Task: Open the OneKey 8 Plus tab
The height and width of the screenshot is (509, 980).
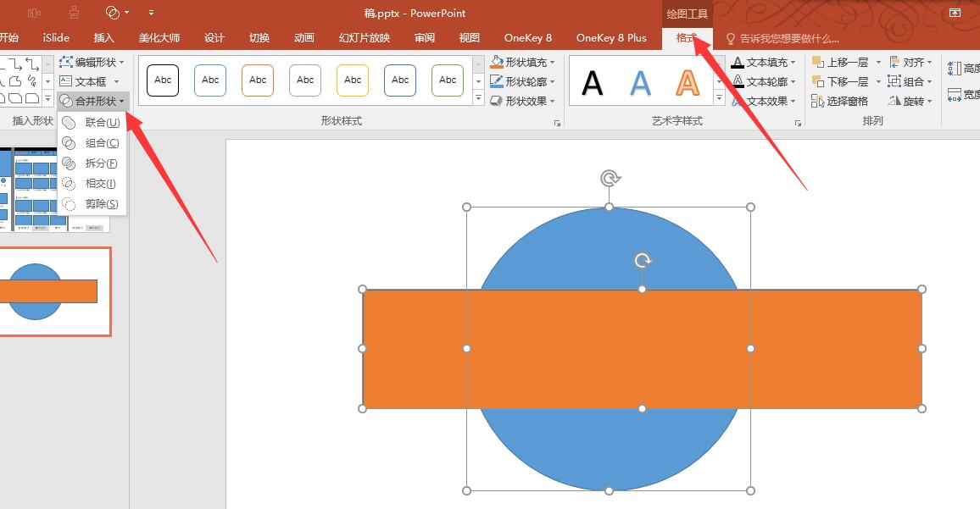Action: pyautogui.click(x=611, y=38)
